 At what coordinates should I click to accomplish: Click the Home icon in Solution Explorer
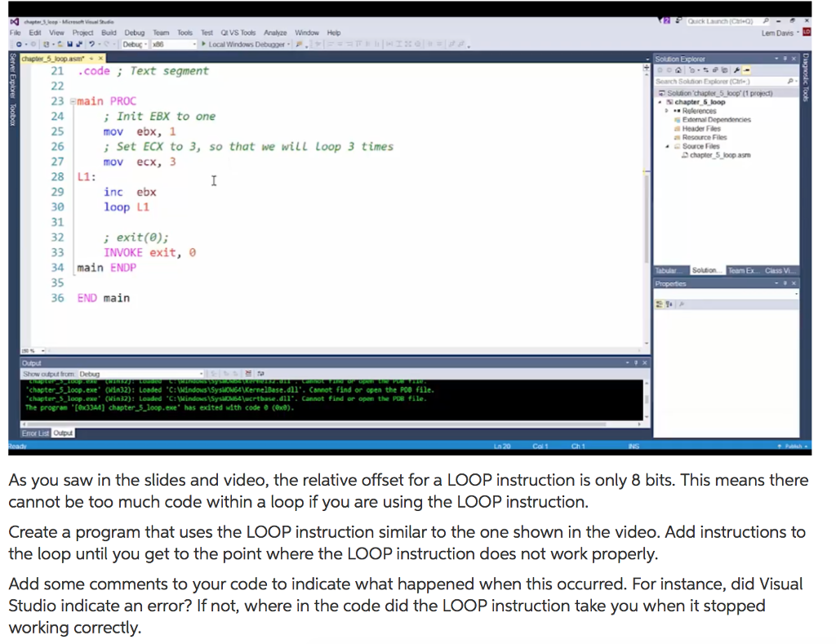pos(678,70)
